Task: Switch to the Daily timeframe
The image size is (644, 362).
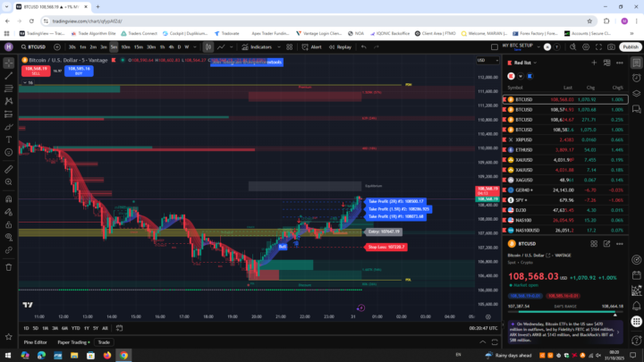Action: (x=179, y=47)
